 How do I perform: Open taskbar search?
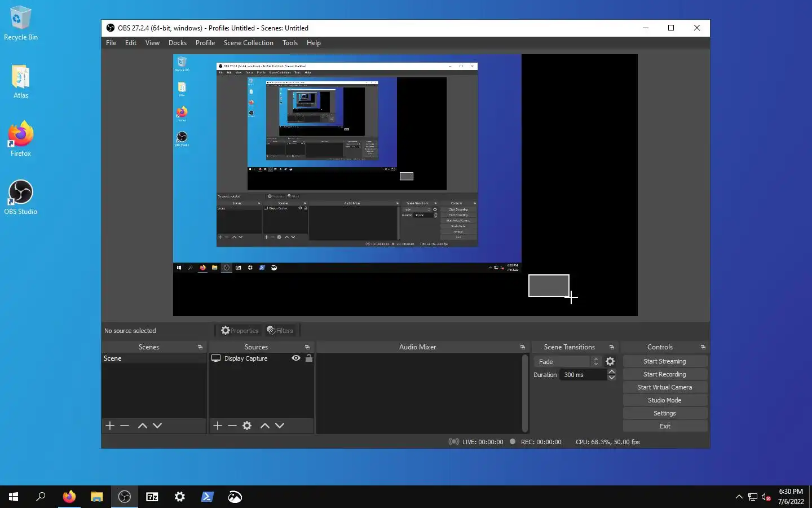41,497
